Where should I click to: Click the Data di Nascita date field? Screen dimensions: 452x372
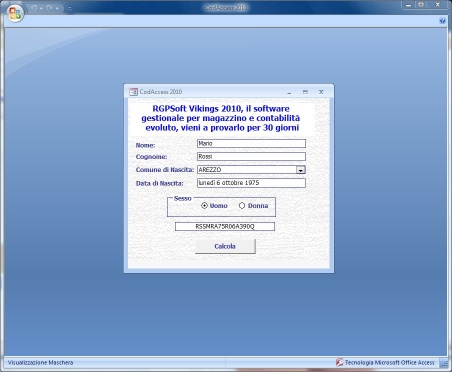click(x=251, y=183)
